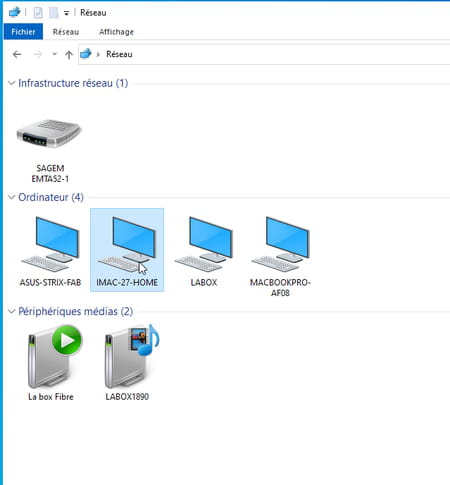
Task: Go back with the left arrow button
Action: click(x=17, y=54)
